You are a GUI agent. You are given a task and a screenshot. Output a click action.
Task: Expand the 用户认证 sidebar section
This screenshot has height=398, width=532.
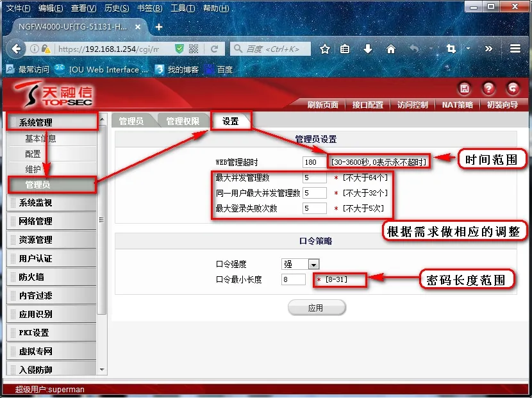tap(51, 258)
